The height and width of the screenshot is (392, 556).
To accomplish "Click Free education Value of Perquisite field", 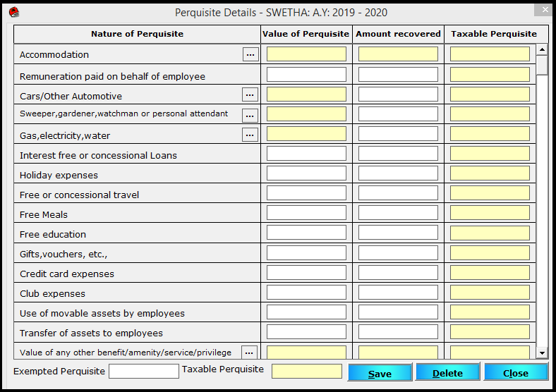I will (x=306, y=233).
